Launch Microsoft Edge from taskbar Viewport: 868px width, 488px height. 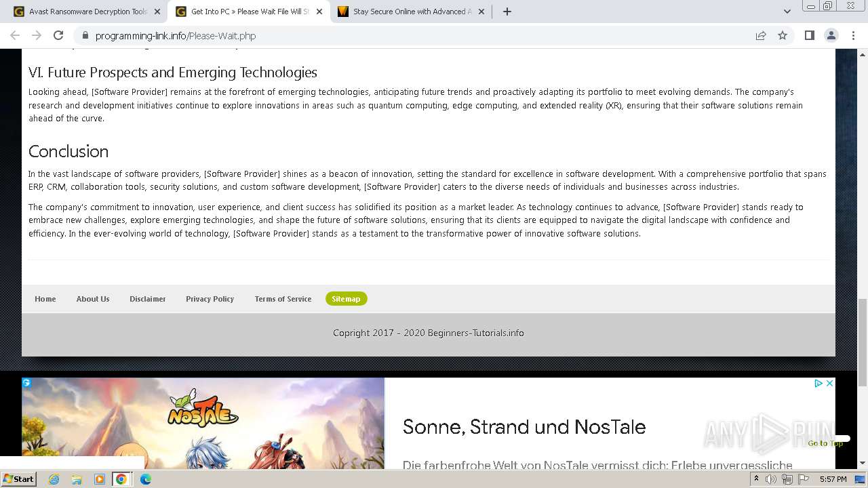[145, 479]
